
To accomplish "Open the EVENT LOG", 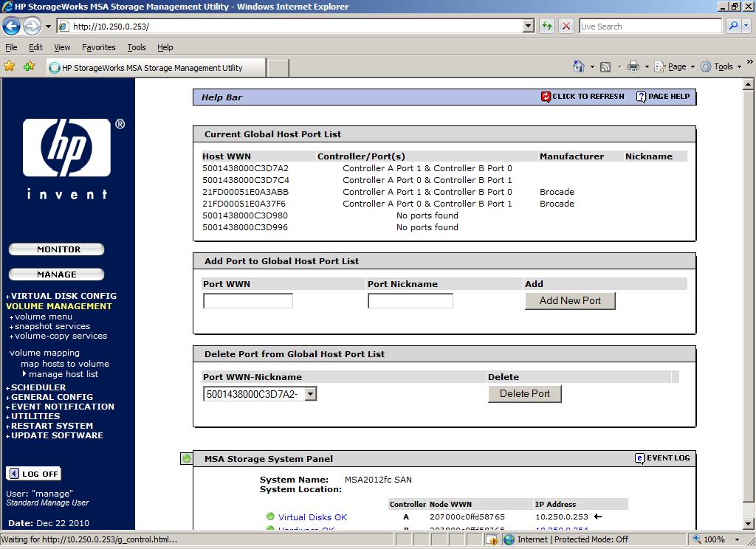I will [x=662, y=458].
